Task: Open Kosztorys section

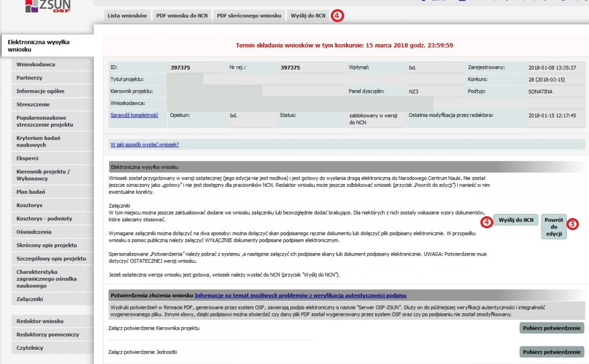Action: click(x=52, y=205)
